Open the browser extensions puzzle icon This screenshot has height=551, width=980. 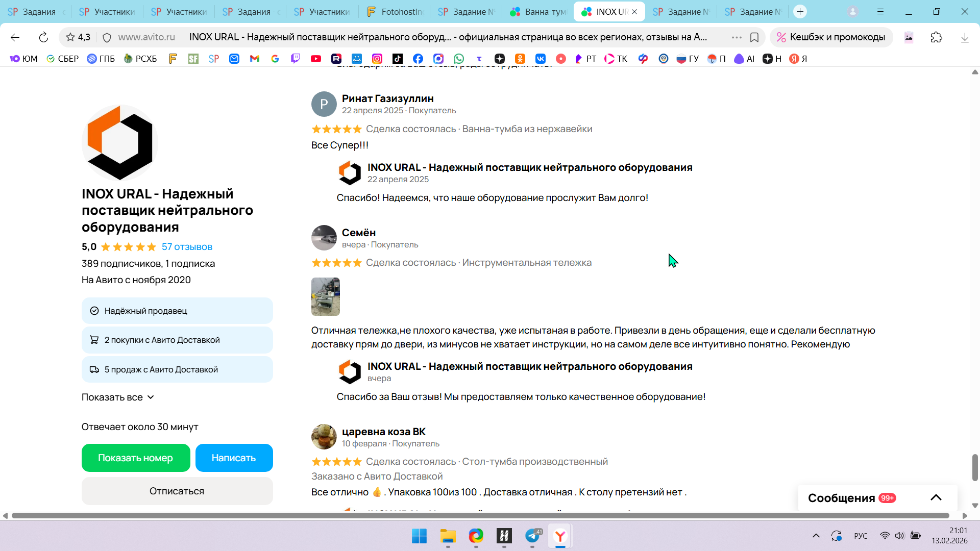(x=936, y=37)
